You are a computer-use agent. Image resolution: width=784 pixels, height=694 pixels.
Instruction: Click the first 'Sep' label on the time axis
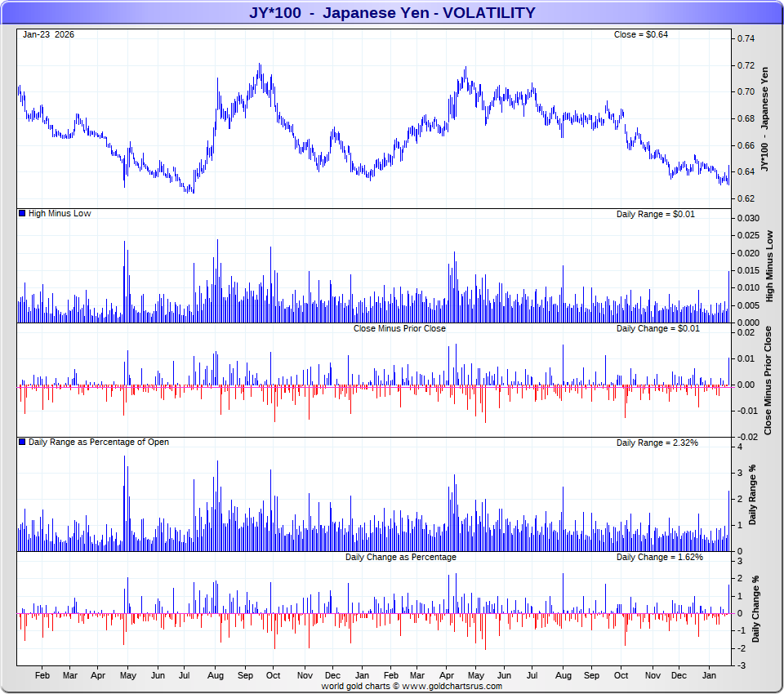[245, 675]
